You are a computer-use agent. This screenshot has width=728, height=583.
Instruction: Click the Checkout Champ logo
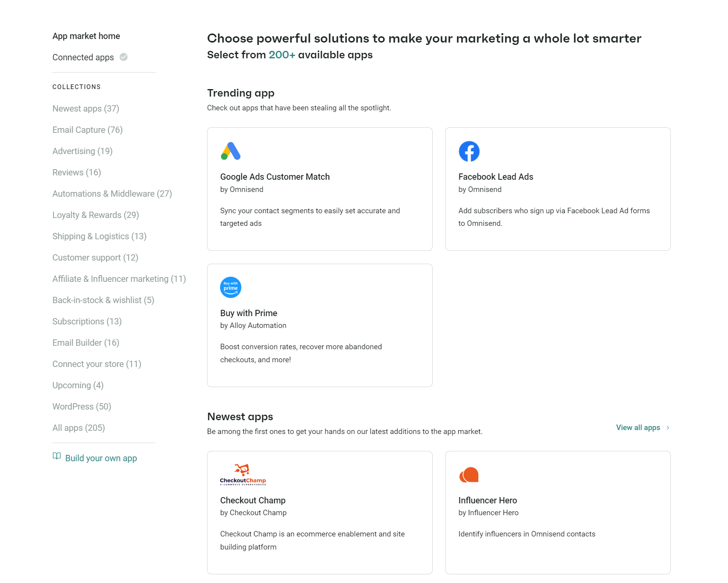(x=243, y=475)
